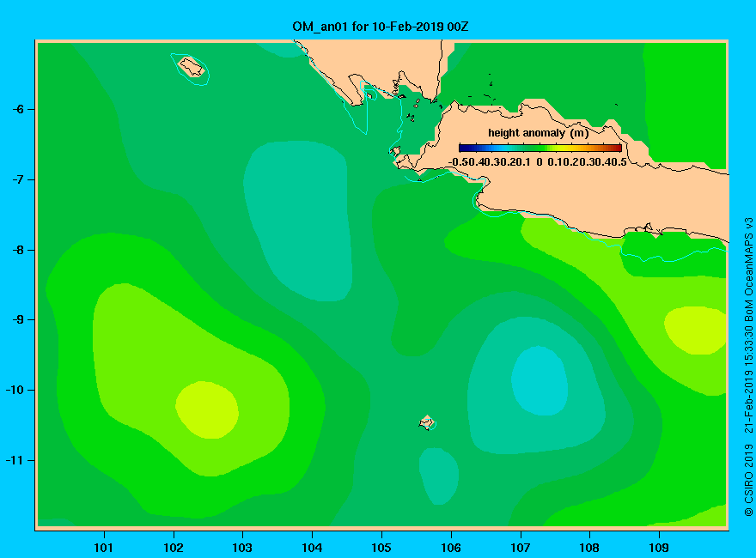Click the latitude label -10
Screen dimensions: 756x558
coord(15,390)
